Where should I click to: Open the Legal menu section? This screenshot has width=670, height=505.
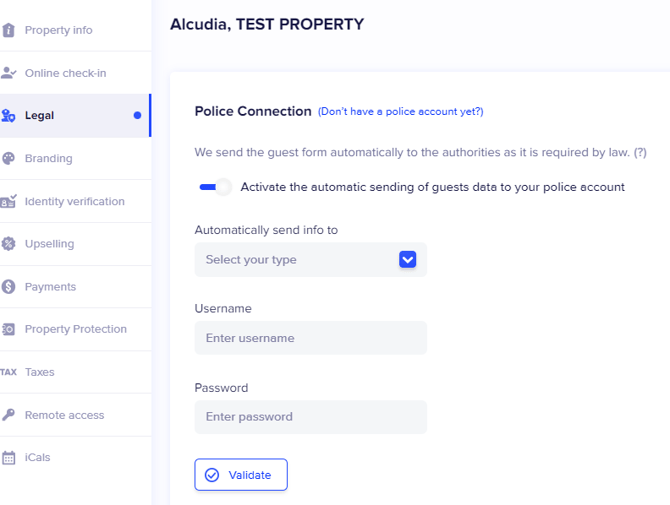40,116
